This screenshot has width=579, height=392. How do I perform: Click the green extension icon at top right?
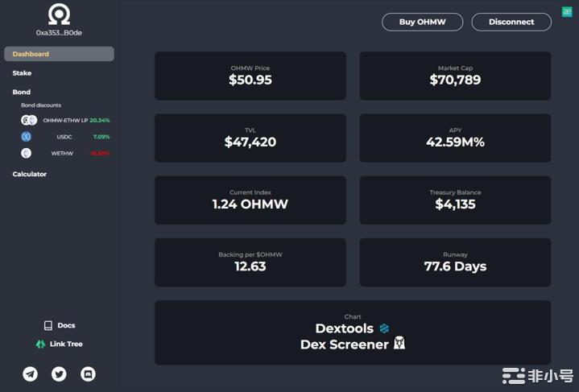coord(567,12)
